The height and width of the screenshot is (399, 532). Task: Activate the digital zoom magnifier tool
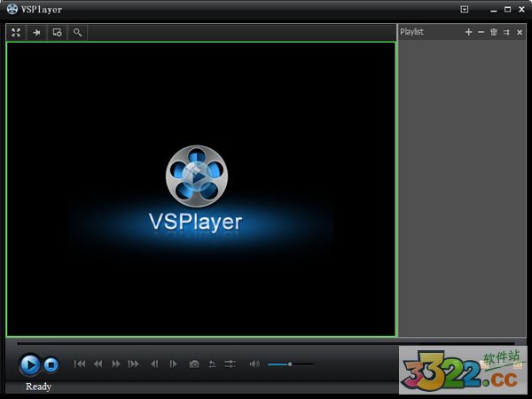pyautogui.click(x=78, y=33)
